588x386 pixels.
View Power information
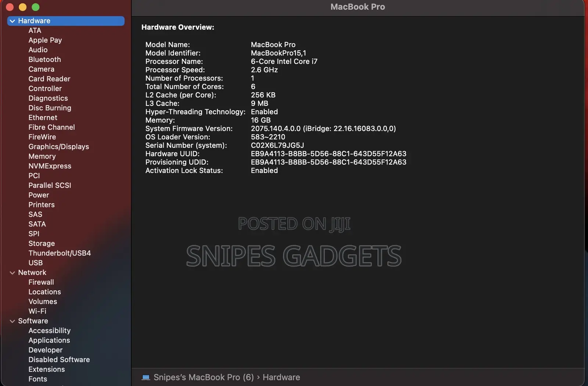[39, 195]
